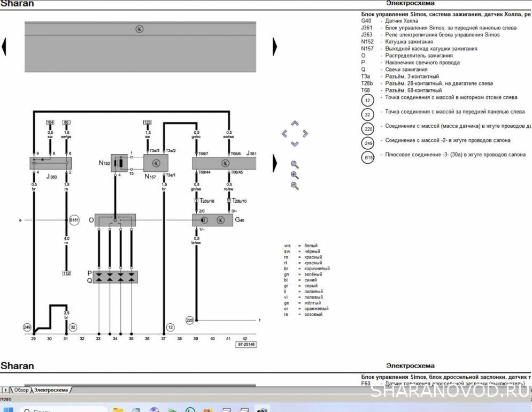Go to previous page via left black triangle
This screenshot has width=532, height=412.
[x=4, y=47]
